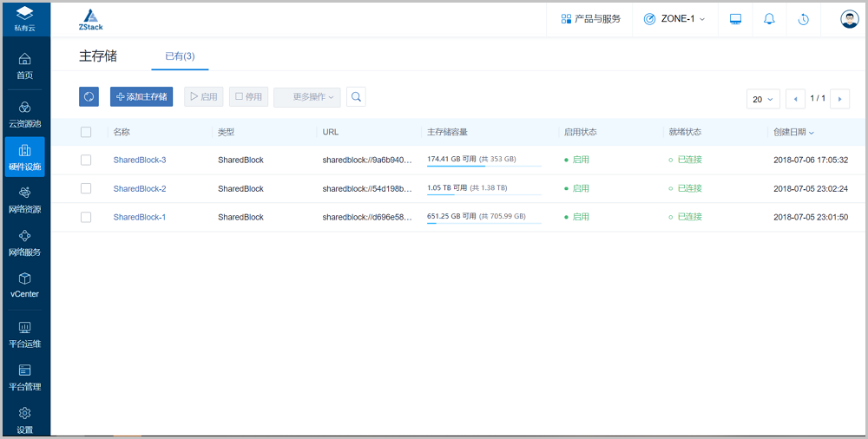Click the refresh icon button
This screenshot has width=868, height=439.
89,97
